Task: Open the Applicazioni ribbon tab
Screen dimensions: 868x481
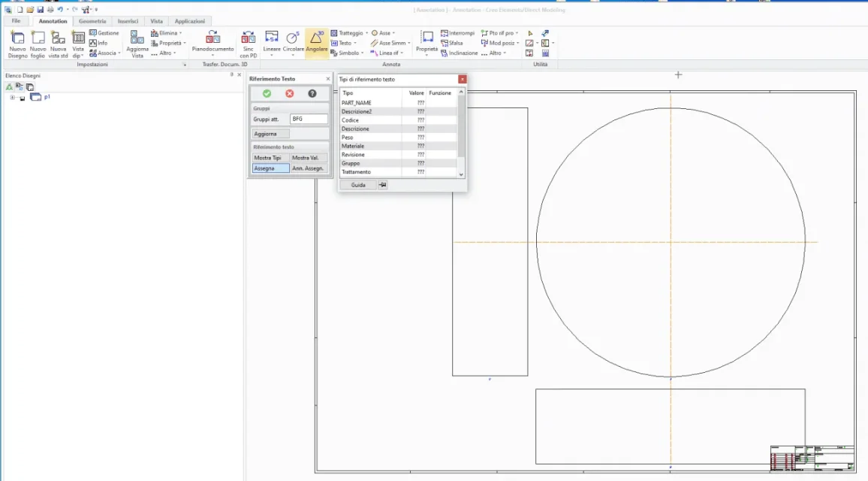Action: tap(190, 21)
